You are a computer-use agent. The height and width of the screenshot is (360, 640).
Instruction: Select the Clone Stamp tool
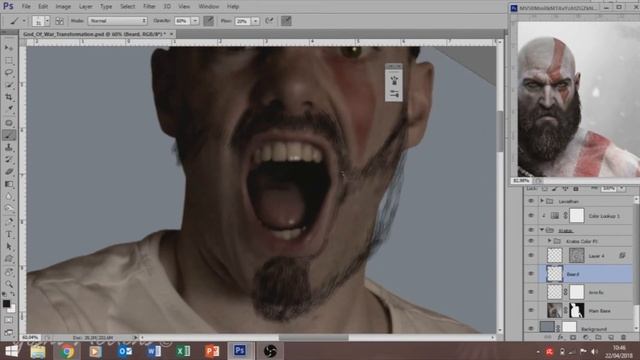click(9, 147)
